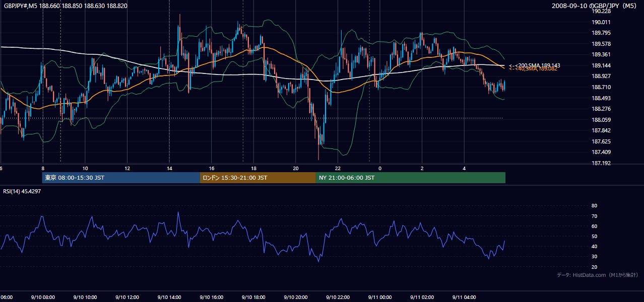
Task: Click RSI scale value 50
Action: tap(595, 236)
